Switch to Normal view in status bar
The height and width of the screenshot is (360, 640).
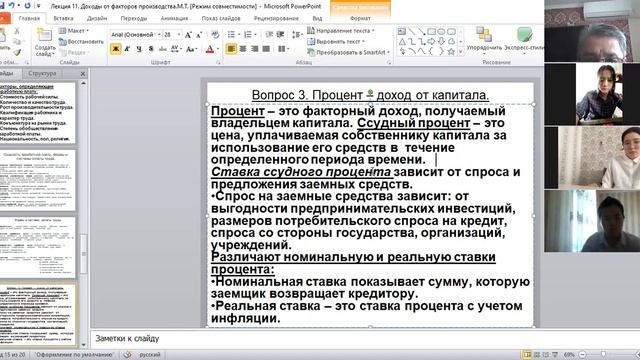(527, 355)
